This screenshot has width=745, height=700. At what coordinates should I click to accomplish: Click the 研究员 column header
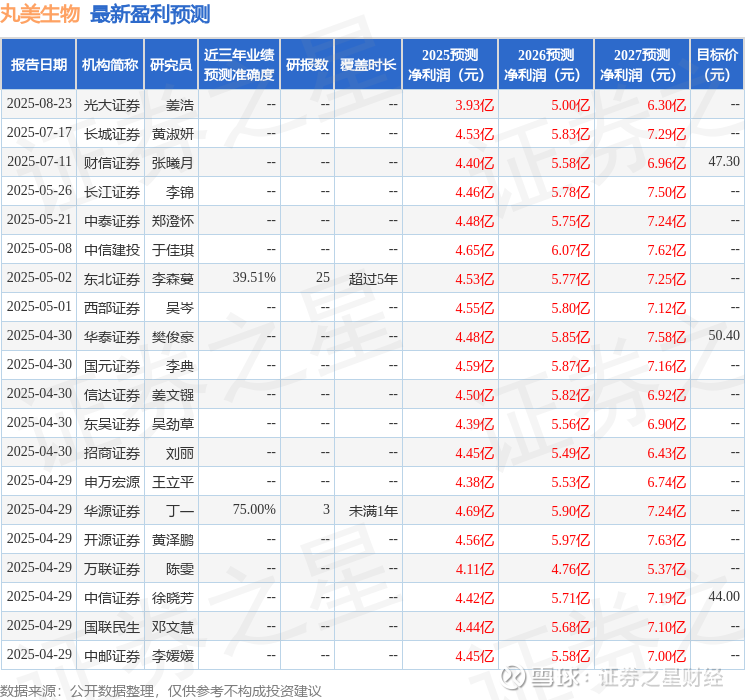[171, 65]
